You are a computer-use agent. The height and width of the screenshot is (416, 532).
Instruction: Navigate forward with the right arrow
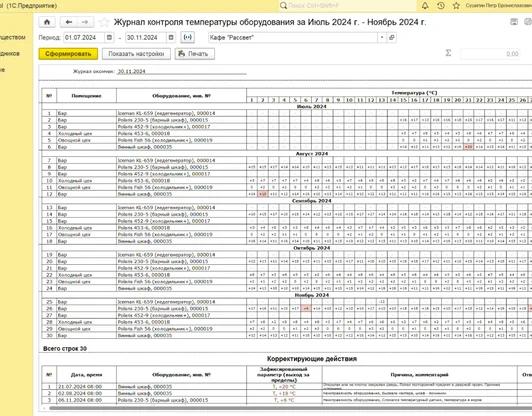[85, 22]
